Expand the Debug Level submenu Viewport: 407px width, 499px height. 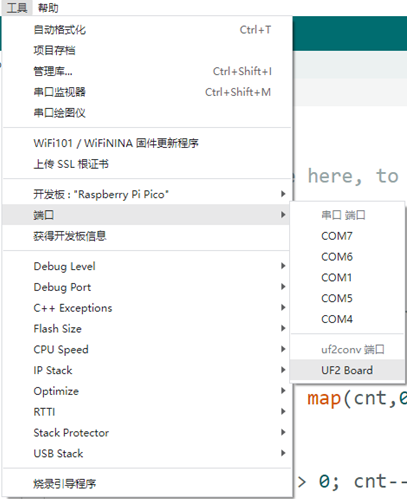coord(147,266)
